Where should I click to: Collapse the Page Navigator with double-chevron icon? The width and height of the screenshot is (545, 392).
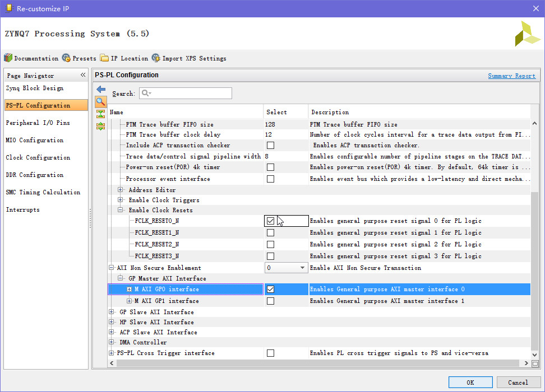click(x=83, y=75)
